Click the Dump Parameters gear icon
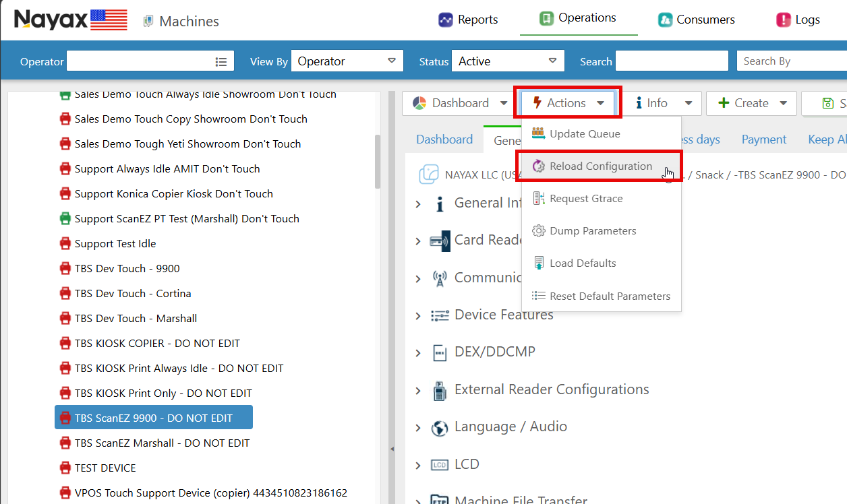847x504 pixels. 538,231
